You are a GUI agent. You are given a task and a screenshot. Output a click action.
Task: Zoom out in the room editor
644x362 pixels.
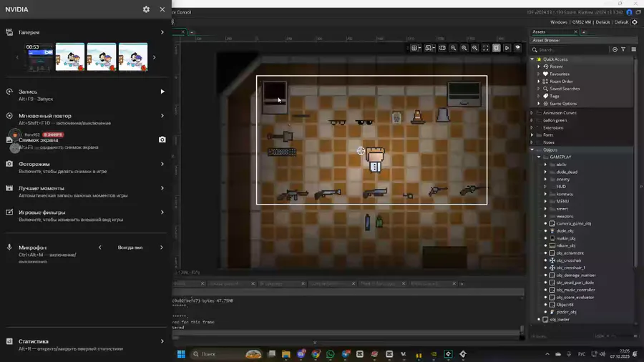coord(454,48)
